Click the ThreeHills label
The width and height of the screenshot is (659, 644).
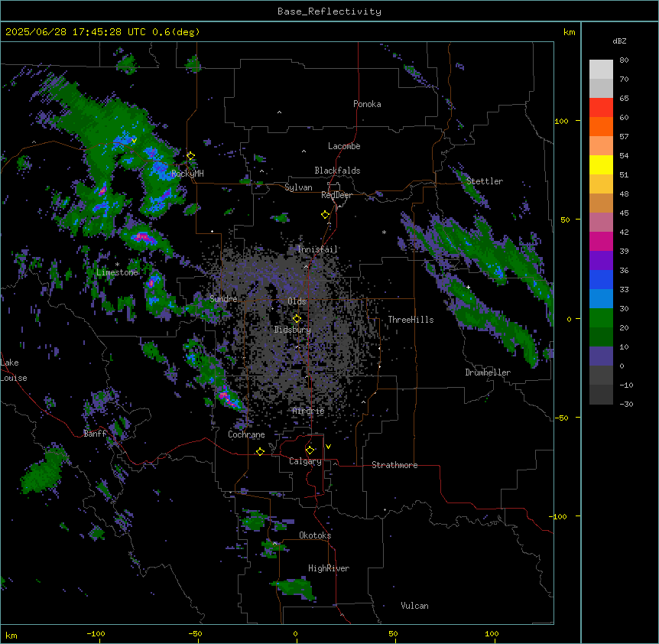411,320
